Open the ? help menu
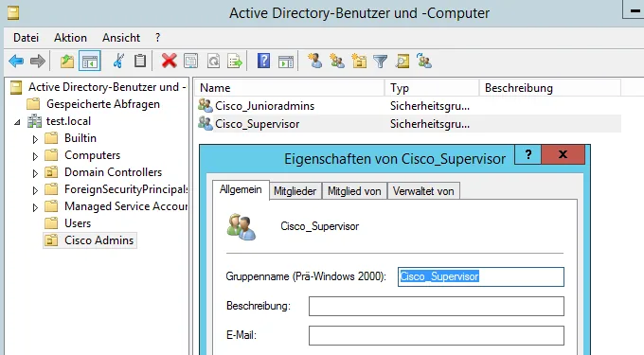This screenshot has height=355, width=644. point(158,38)
